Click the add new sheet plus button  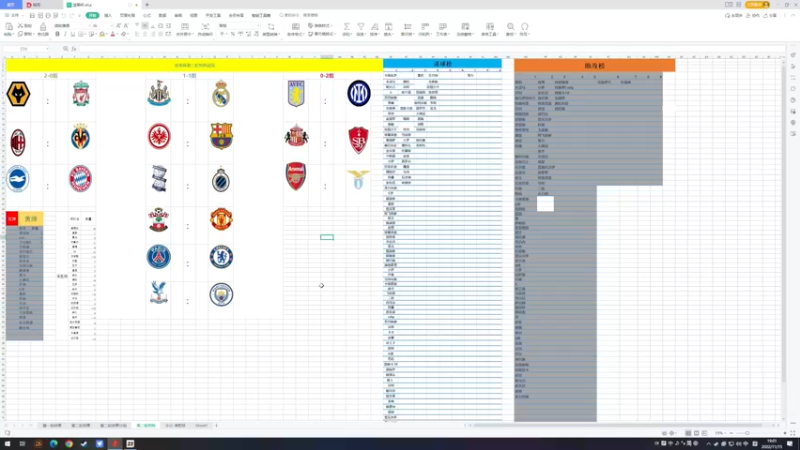click(x=216, y=426)
